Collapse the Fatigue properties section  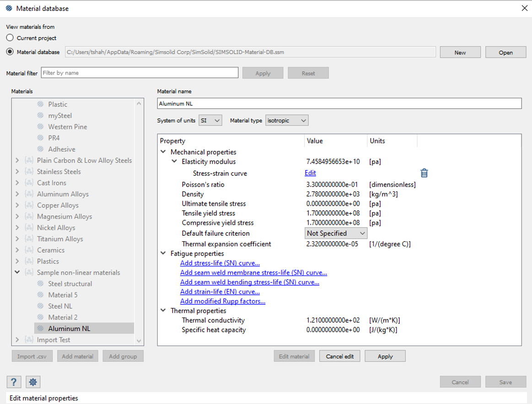[163, 254]
